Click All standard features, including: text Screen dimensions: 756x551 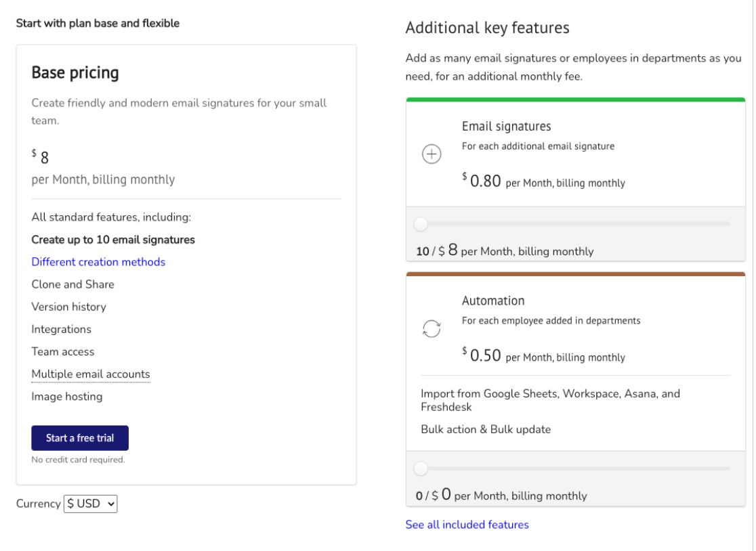click(111, 217)
